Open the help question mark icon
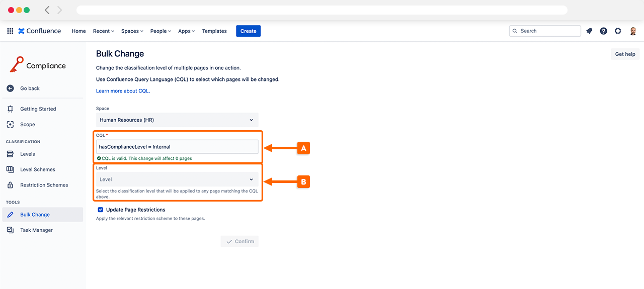The width and height of the screenshot is (644, 289). click(603, 31)
